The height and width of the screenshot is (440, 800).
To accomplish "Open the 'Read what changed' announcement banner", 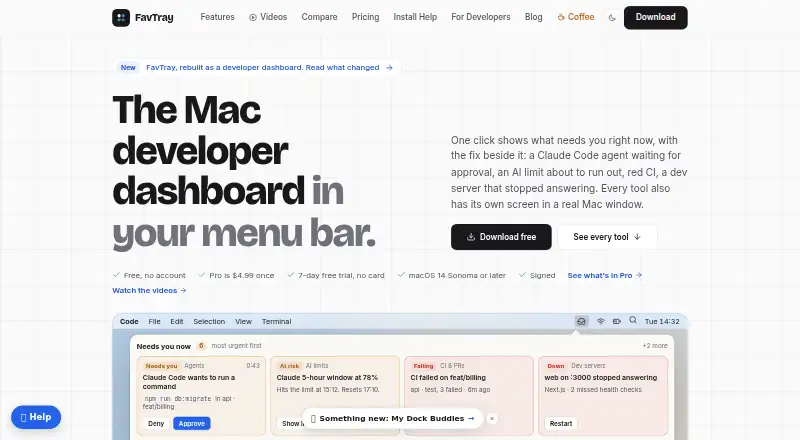I will pyautogui.click(x=258, y=67).
